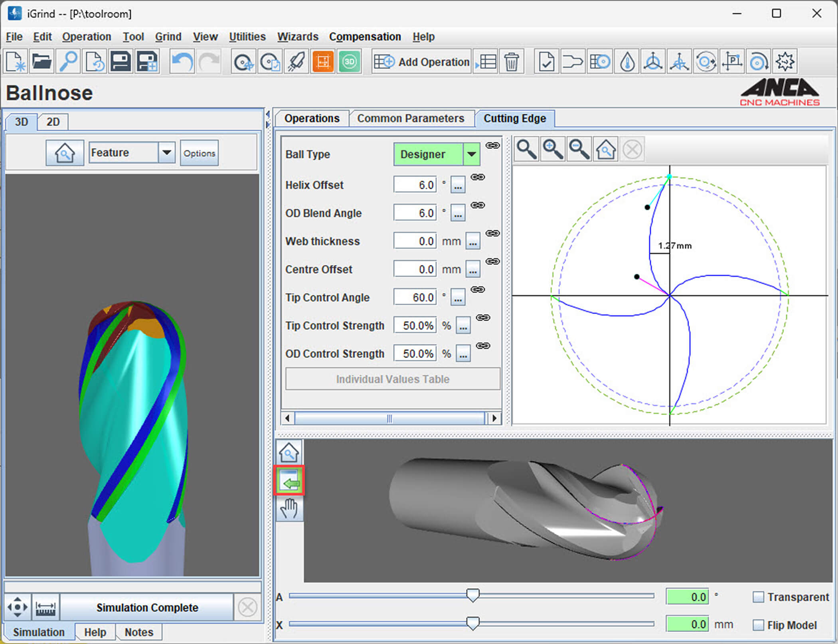Click the coolant droplet toolbar icon
Viewport: 838px width, 644px height.
627,62
